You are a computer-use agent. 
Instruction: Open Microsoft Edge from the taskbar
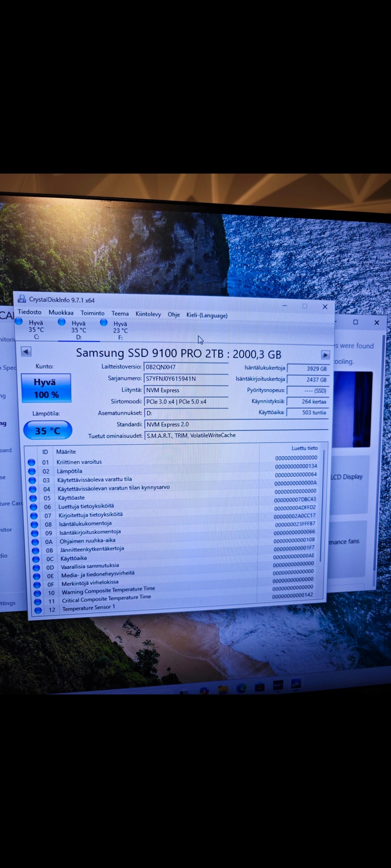(x=242, y=689)
